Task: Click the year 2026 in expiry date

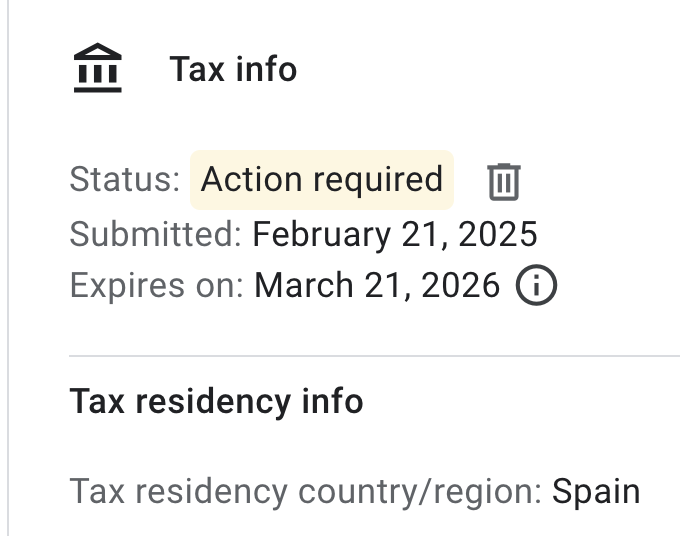Action: (x=461, y=285)
